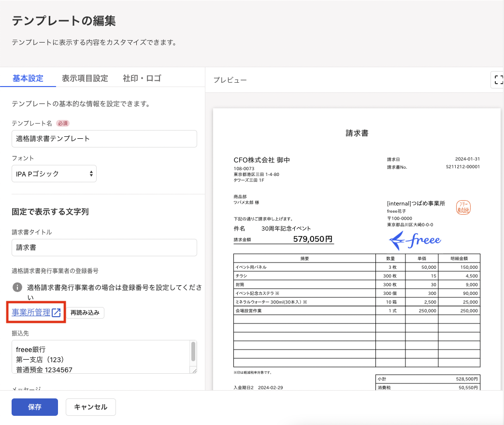Click the 明細金額 column header
Screen dimensions: 504x425
point(459,258)
